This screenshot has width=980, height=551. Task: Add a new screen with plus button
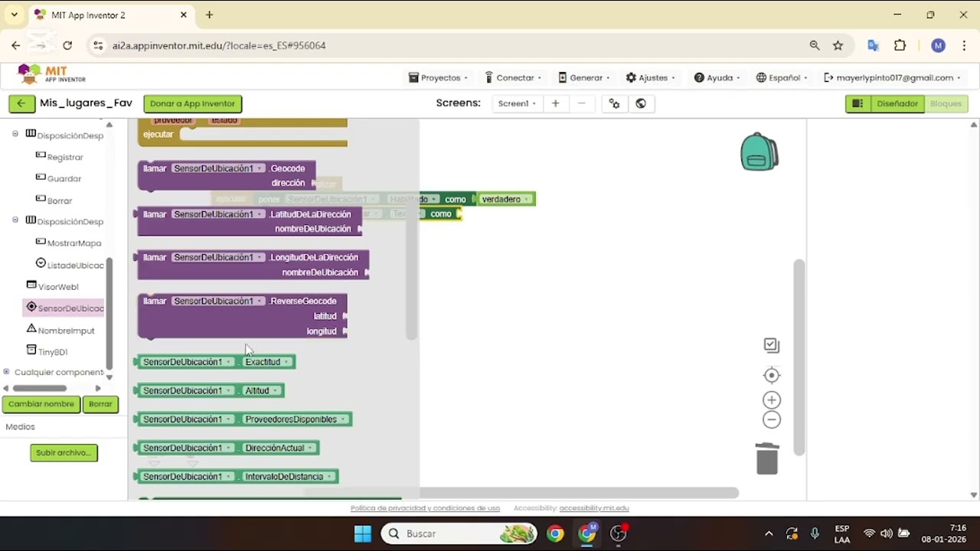pyautogui.click(x=556, y=103)
